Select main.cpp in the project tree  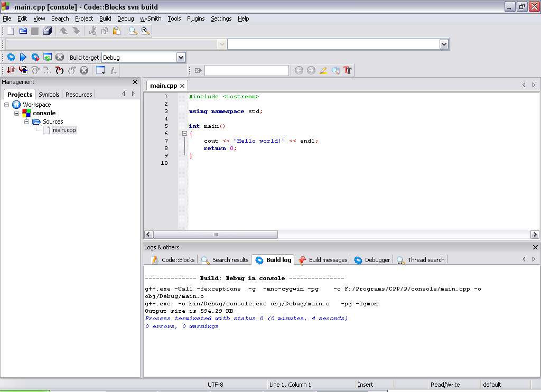(64, 130)
